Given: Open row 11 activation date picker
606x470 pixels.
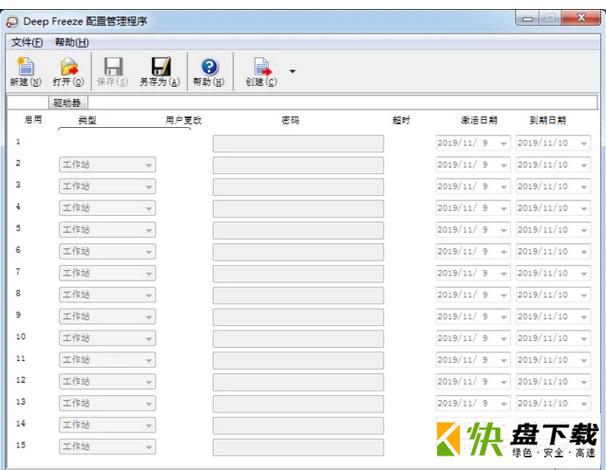Looking at the screenshot, I should tap(473, 360).
